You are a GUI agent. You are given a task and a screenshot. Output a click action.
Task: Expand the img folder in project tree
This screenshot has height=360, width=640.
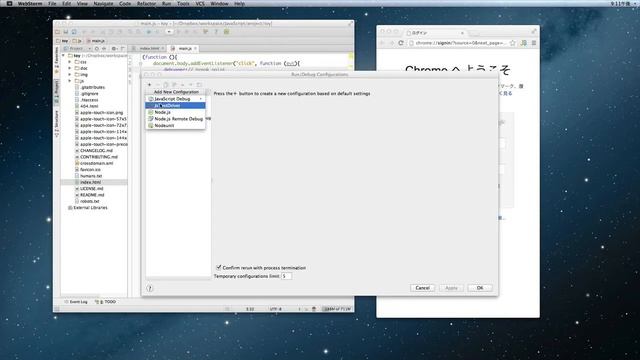tap(70, 75)
